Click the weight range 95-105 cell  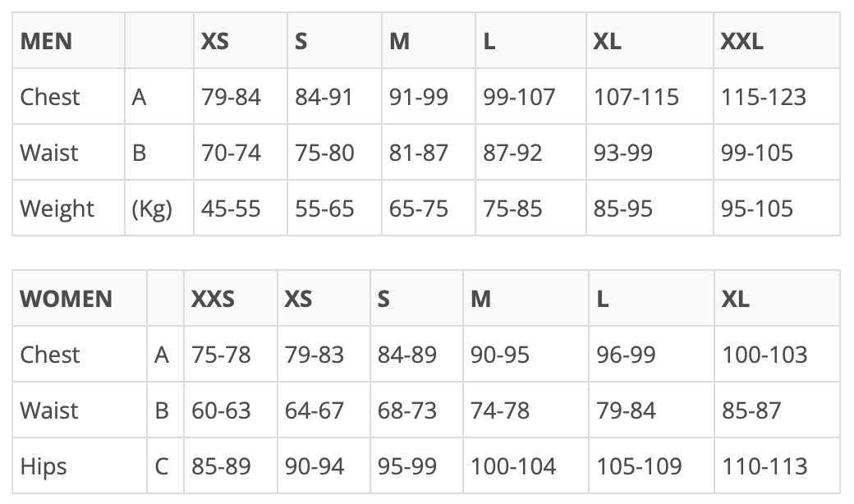[x=757, y=208]
